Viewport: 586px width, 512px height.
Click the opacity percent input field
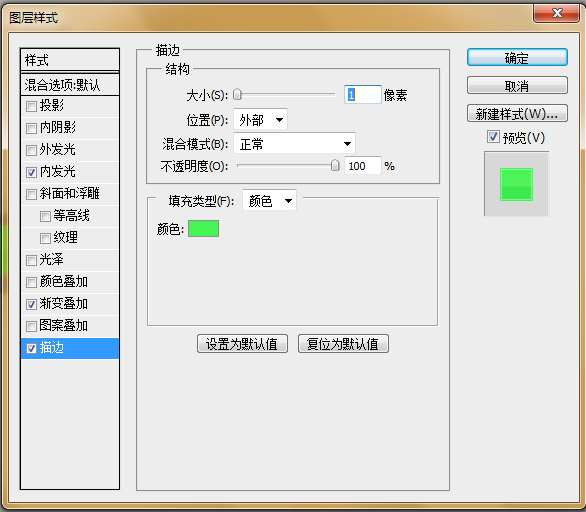pyautogui.click(x=363, y=166)
